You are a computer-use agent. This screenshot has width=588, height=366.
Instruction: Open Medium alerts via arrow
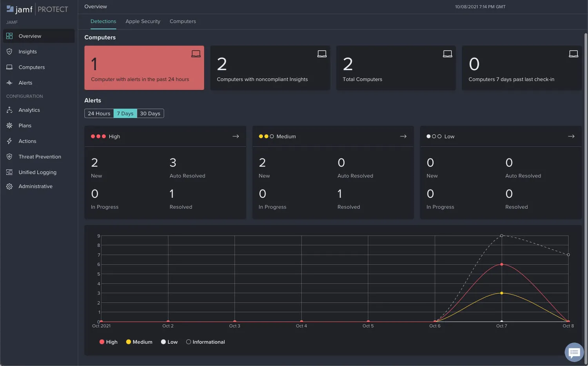click(403, 137)
